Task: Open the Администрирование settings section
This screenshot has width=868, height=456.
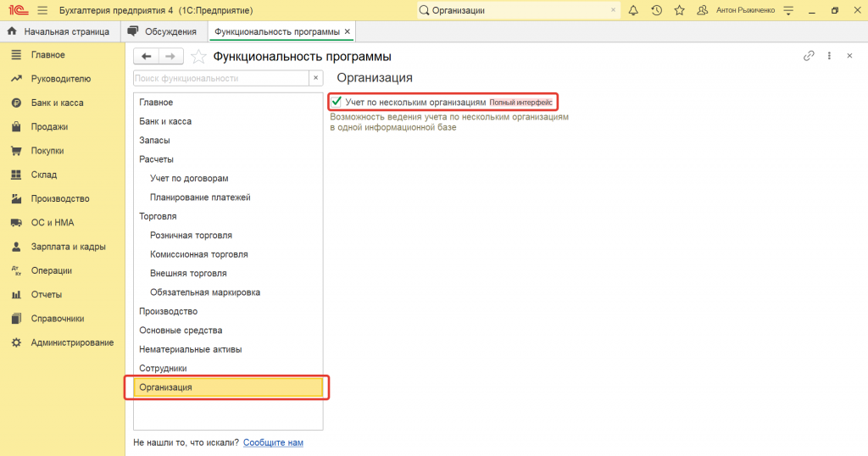Action: click(x=72, y=342)
